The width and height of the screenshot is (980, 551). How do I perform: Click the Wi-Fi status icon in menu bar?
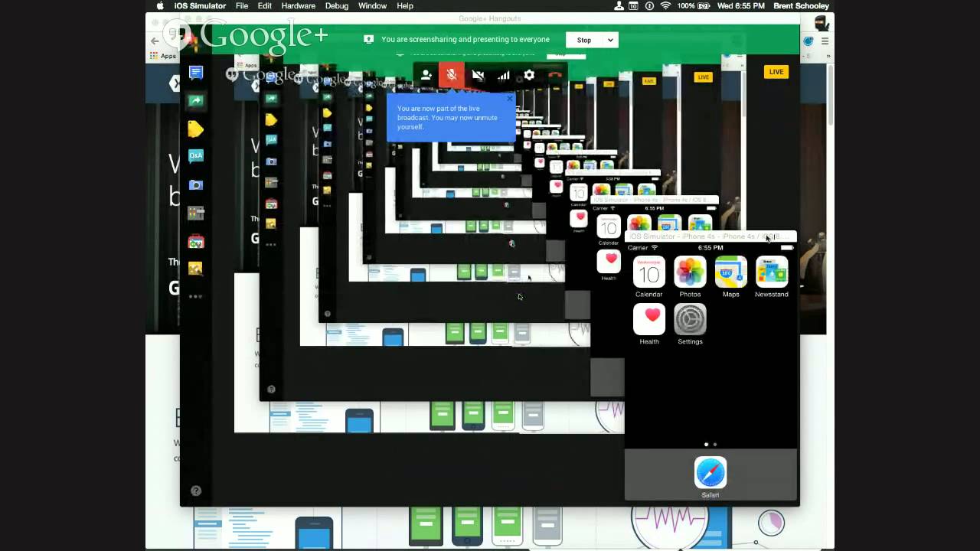(x=665, y=6)
